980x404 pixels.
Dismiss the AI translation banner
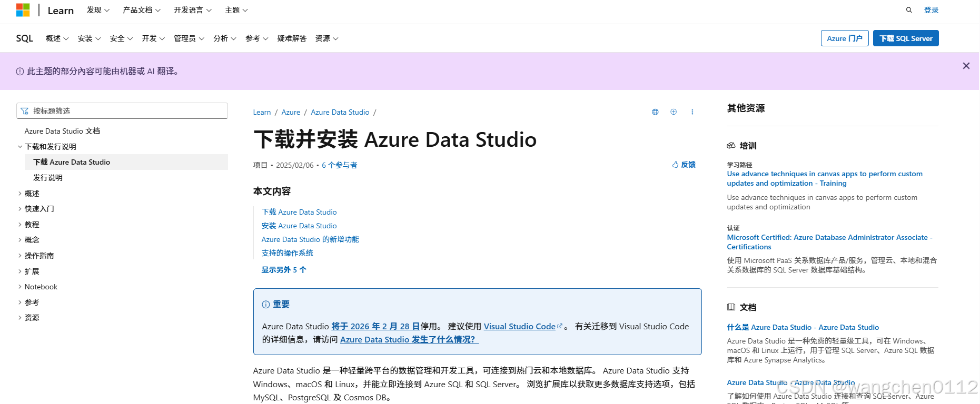point(966,66)
